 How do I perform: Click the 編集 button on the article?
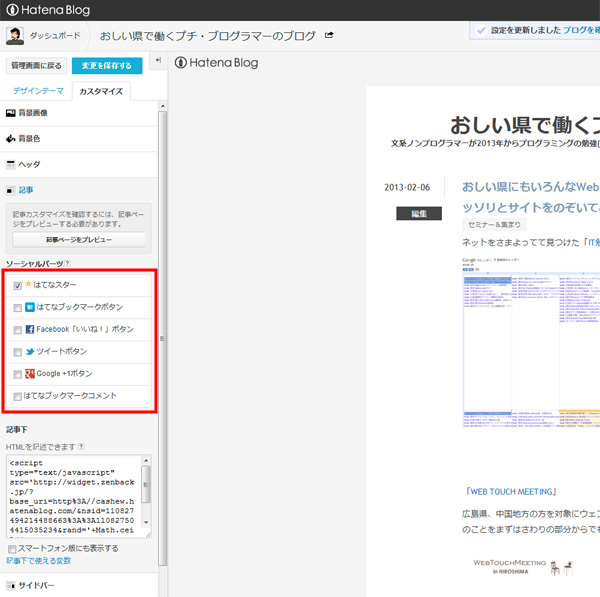(x=419, y=214)
